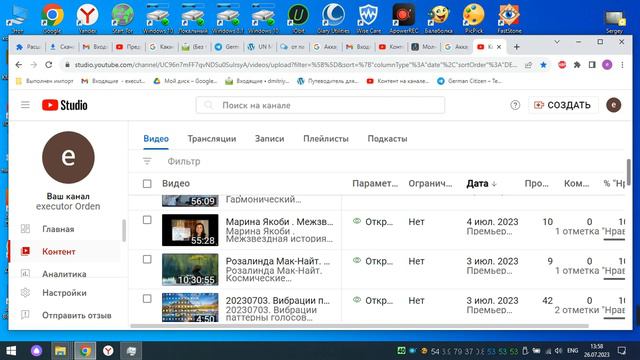Click the Поиск на канале search field

coord(320,105)
